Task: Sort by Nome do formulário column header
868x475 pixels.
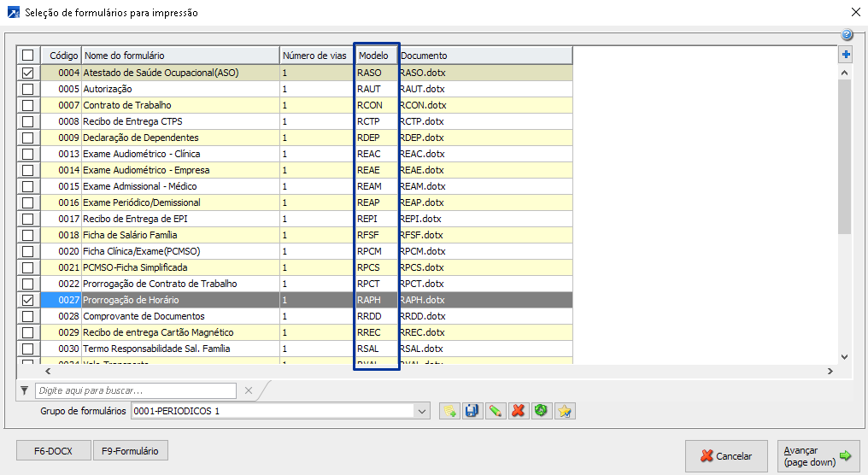Action: tap(179, 56)
